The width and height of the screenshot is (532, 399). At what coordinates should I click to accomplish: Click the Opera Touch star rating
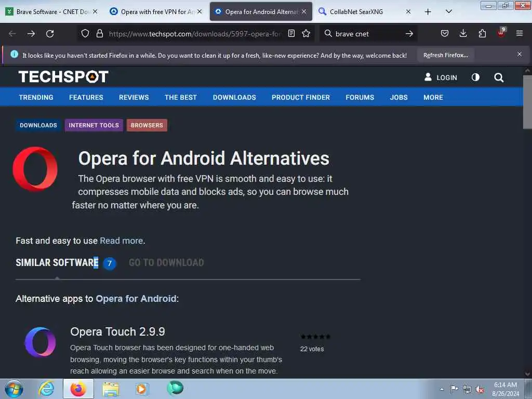coord(315,337)
